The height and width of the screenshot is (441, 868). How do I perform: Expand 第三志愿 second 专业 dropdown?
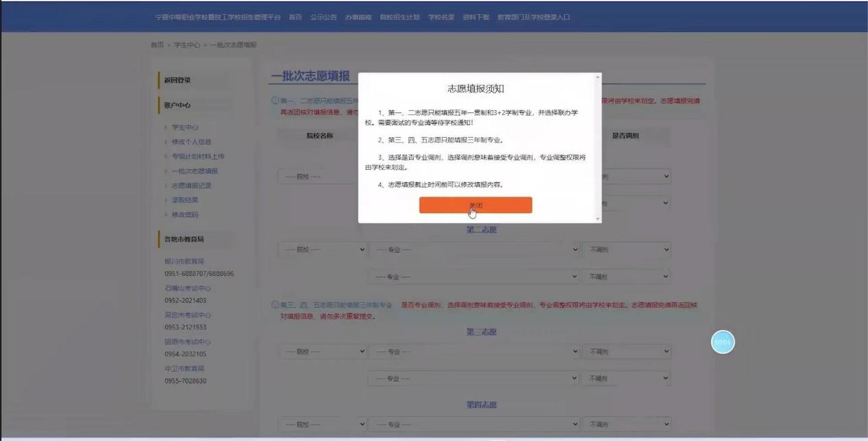[x=475, y=378]
